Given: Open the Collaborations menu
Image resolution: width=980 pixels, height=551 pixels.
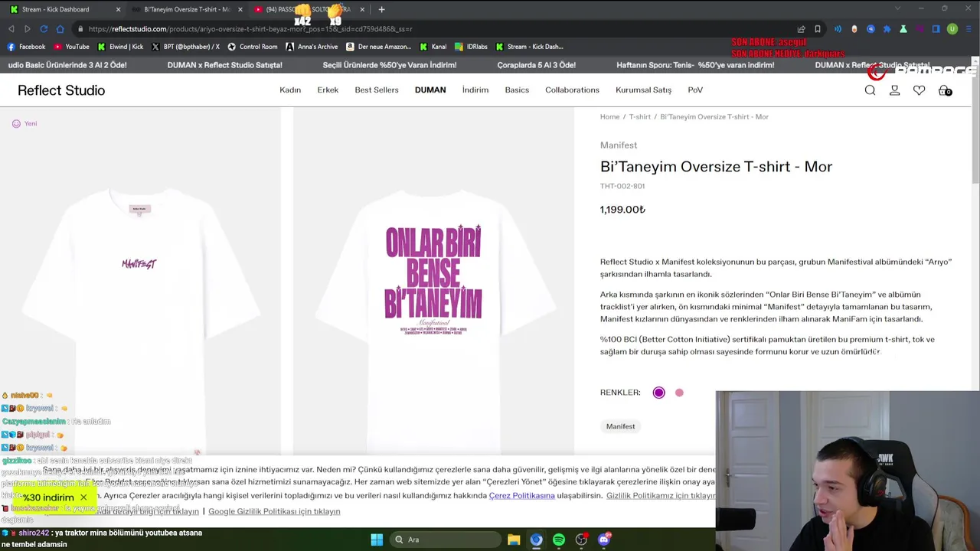Looking at the screenshot, I should (x=572, y=90).
